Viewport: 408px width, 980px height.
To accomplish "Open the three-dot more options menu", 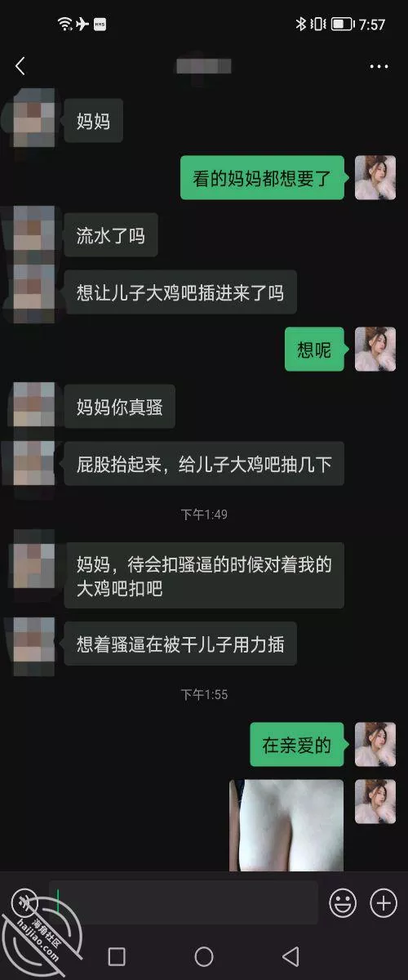I will (379, 67).
